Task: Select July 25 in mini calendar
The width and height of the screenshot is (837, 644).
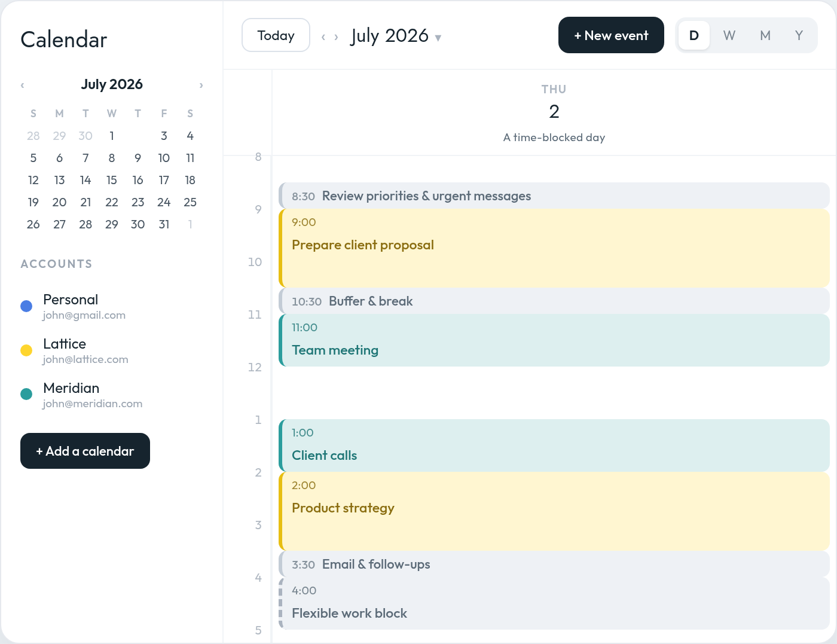Action: coord(190,202)
